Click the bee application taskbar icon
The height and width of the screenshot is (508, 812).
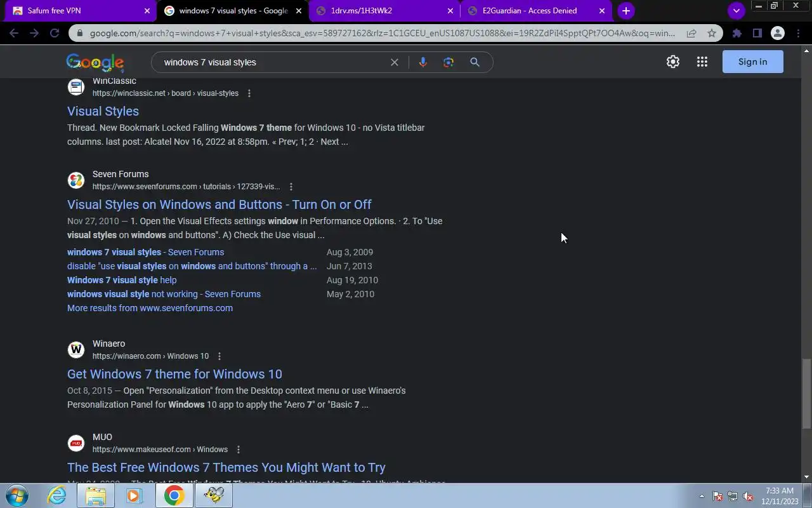click(x=213, y=495)
